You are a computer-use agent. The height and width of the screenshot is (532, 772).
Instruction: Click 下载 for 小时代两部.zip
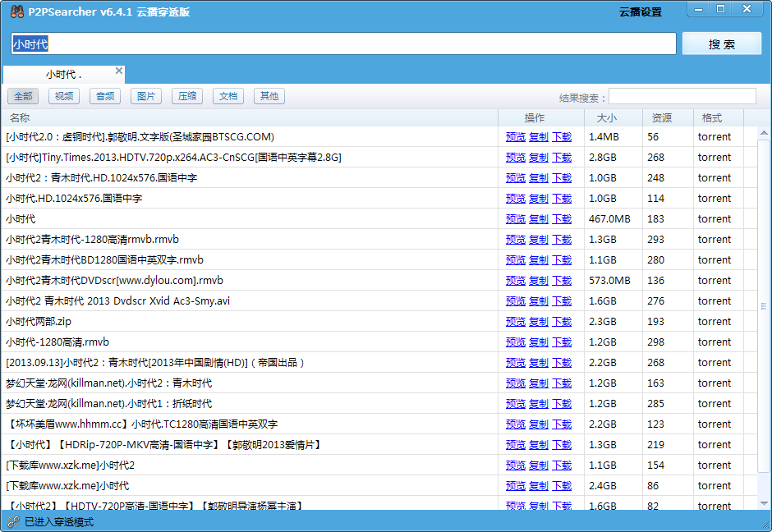coord(562,322)
